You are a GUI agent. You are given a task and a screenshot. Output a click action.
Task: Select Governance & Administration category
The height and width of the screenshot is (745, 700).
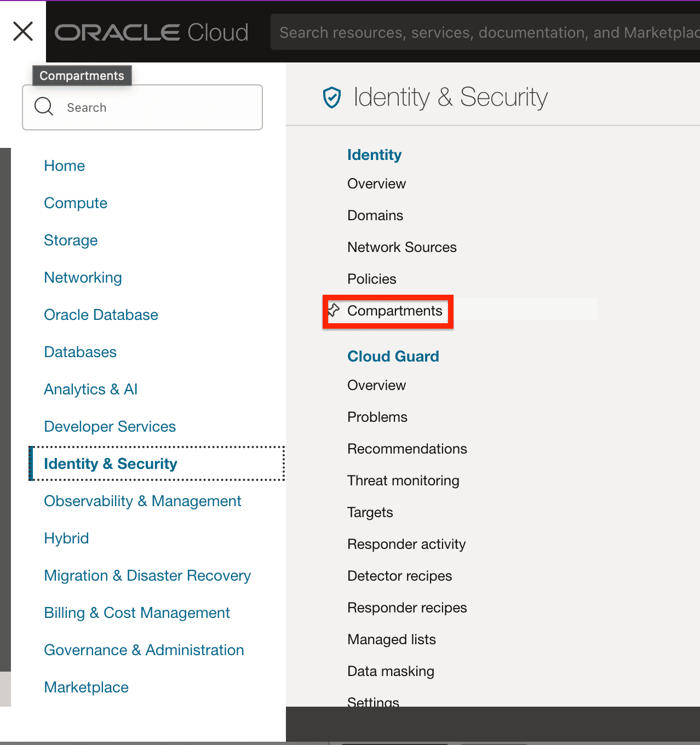tap(144, 650)
